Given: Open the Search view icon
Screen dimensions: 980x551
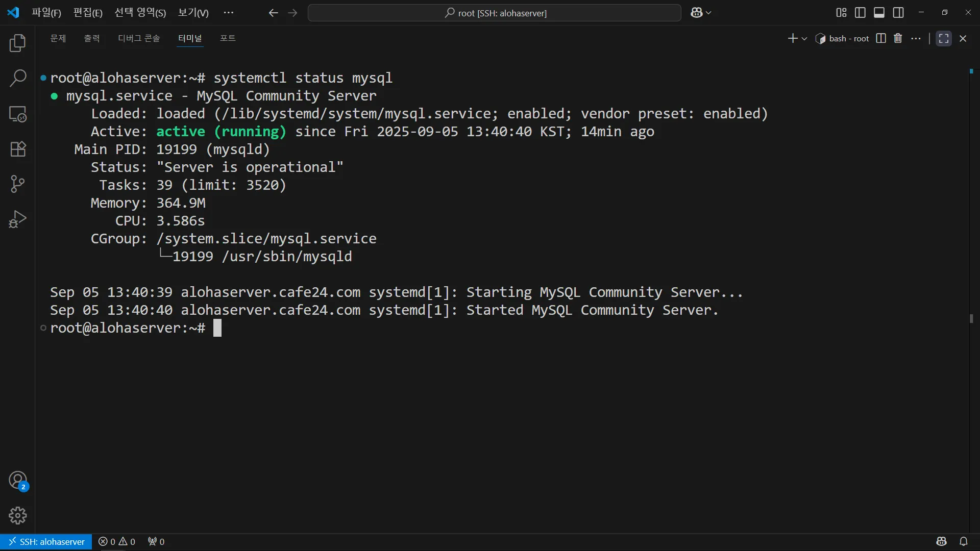Looking at the screenshot, I should [x=18, y=79].
